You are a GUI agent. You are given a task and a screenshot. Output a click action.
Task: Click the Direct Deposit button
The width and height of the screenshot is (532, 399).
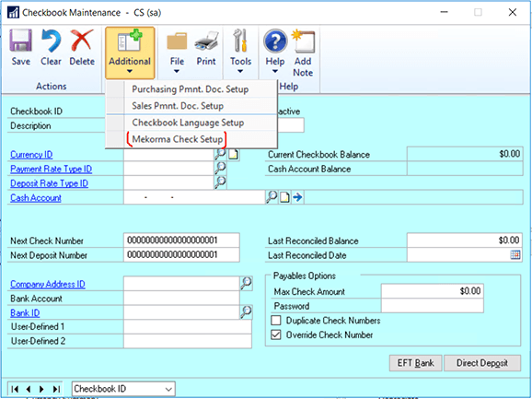482,363
